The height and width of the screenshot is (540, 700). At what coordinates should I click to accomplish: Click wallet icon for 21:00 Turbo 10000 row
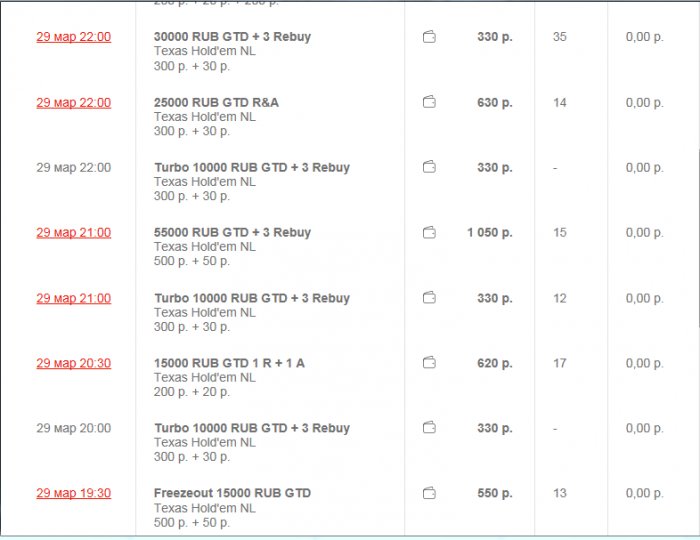[429, 298]
